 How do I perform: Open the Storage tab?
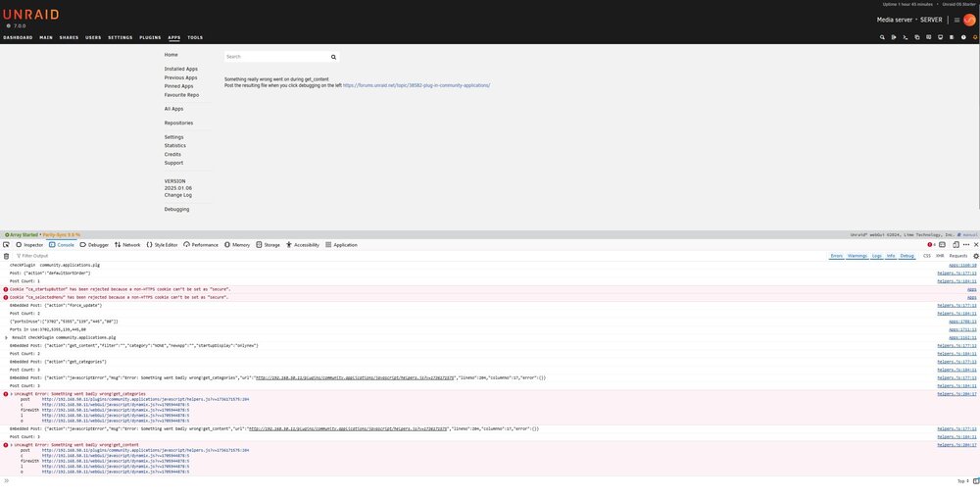tap(269, 245)
